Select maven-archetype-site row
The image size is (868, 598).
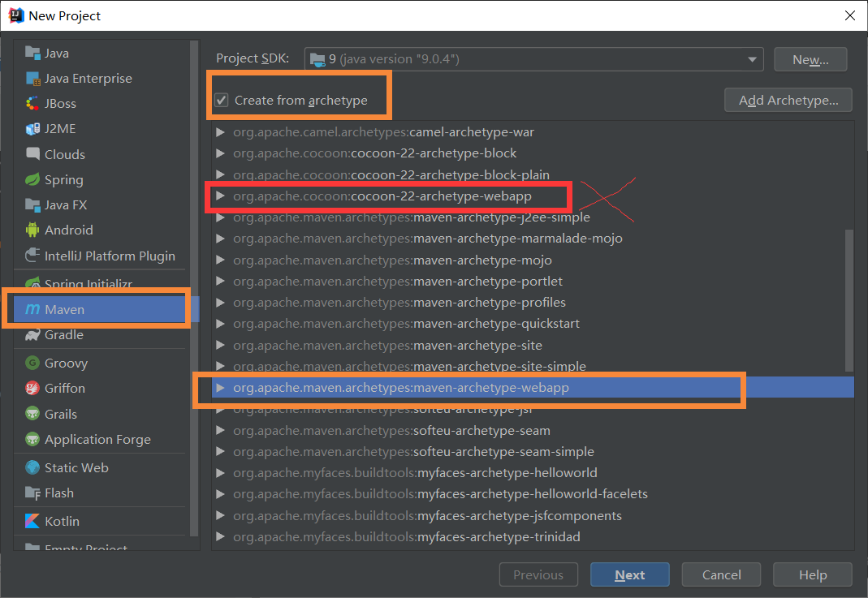(533, 345)
